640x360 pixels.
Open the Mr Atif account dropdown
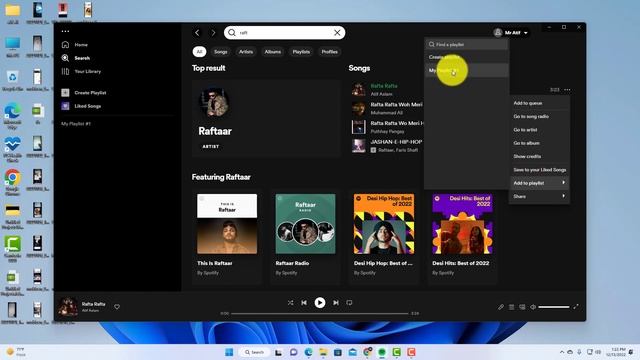click(511, 33)
